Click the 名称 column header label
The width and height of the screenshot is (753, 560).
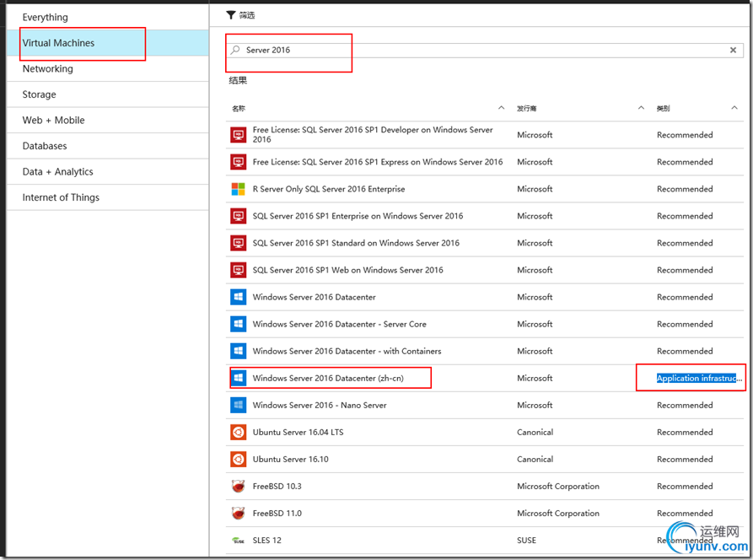point(239,108)
